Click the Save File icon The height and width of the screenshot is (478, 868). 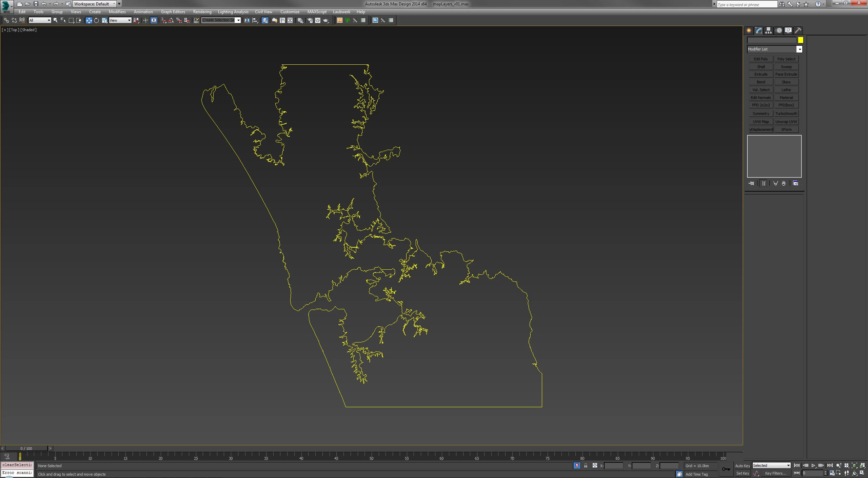[36, 4]
